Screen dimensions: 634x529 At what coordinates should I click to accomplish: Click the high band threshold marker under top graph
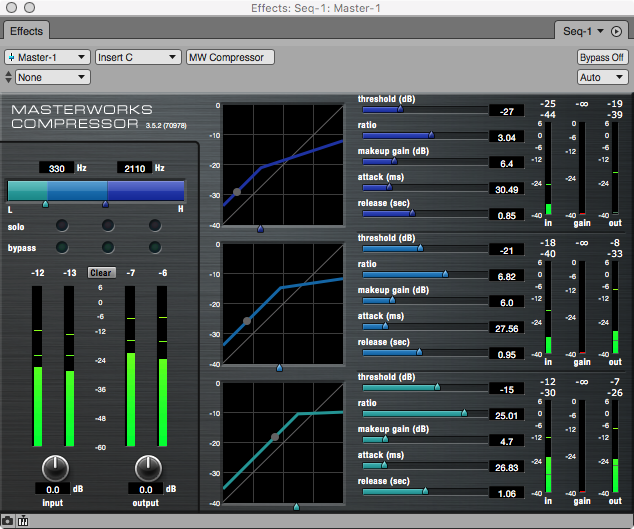[x=260, y=229]
